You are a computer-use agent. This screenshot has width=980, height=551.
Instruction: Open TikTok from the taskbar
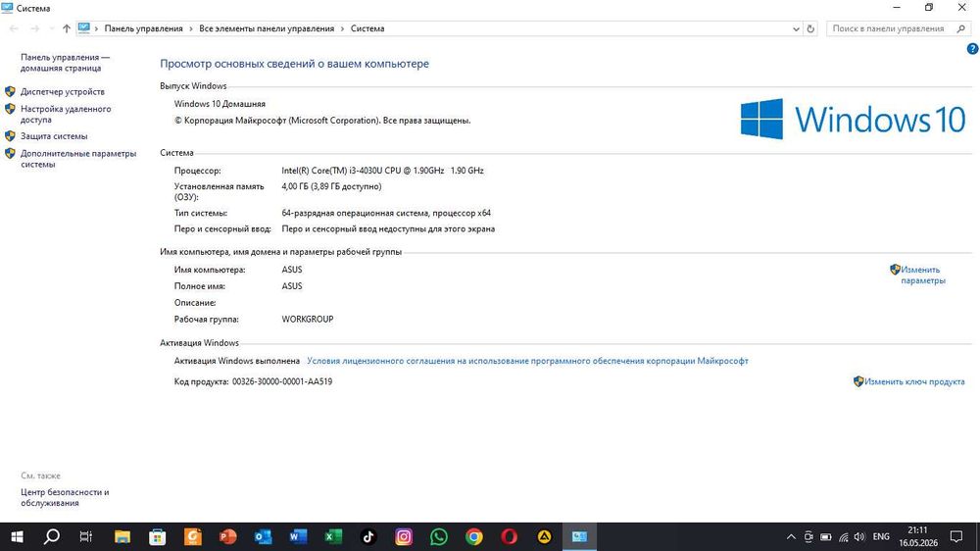tap(368, 536)
